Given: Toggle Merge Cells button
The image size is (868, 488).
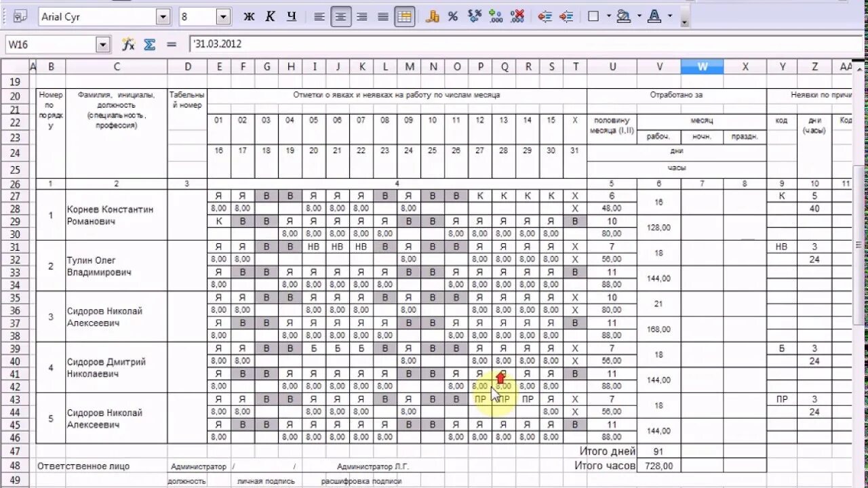Looking at the screenshot, I should click(x=405, y=17).
